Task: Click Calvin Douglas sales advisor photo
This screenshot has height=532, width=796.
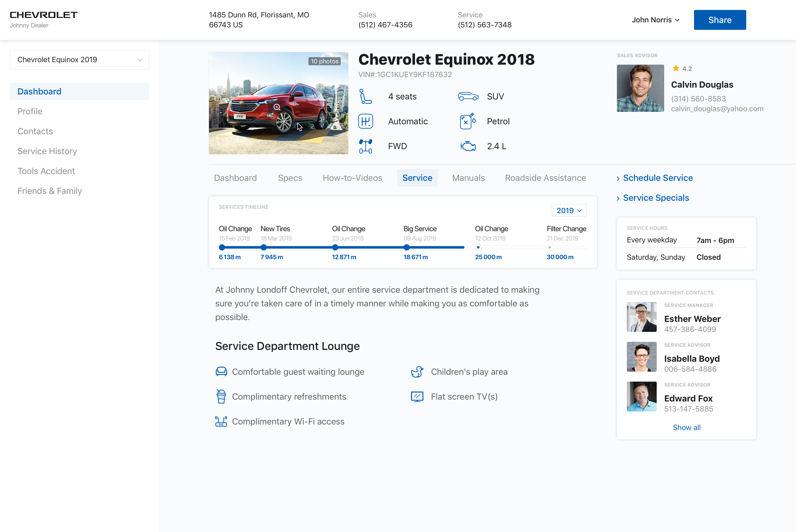Action: coord(641,88)
